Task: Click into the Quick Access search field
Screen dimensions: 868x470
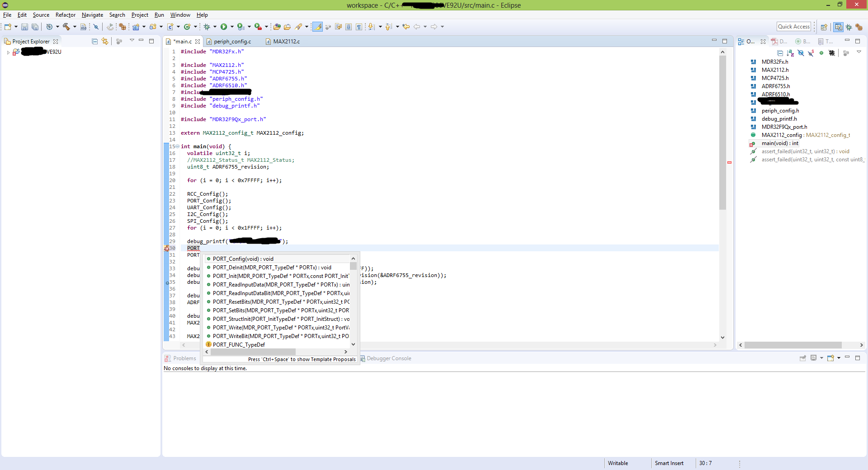Action: coord(793,27)
